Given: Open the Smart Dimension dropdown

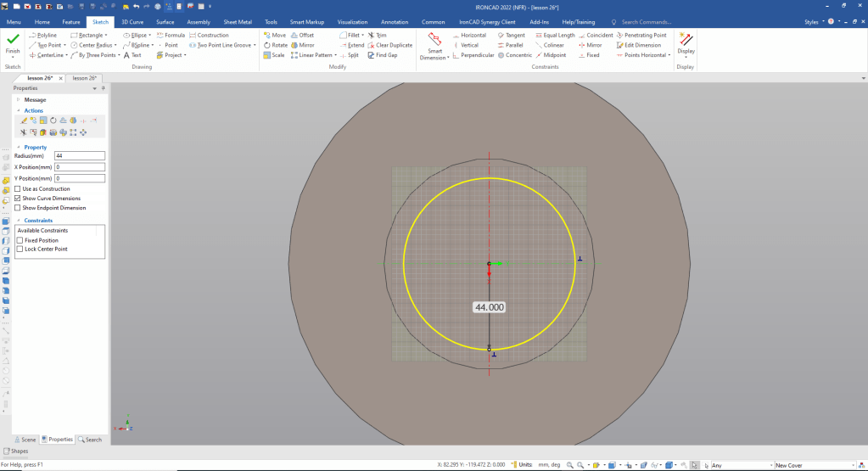Looking at the screenshot, I should click(x=434, y=58).
